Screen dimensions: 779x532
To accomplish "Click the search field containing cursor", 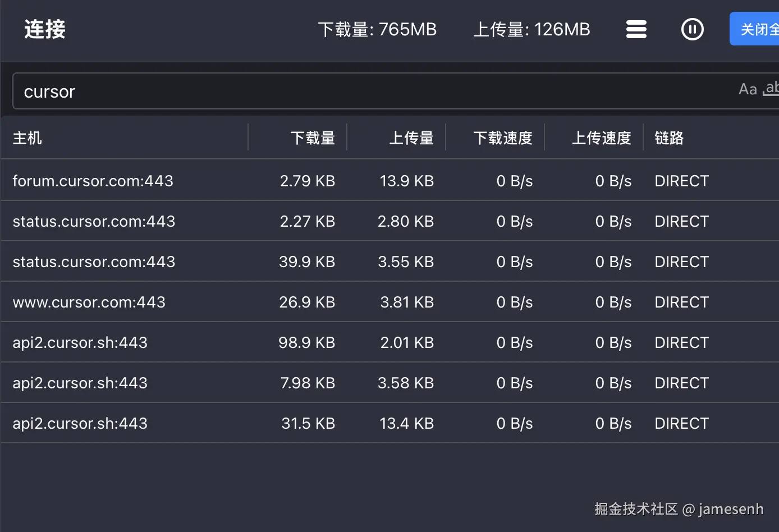I will 224,91.
